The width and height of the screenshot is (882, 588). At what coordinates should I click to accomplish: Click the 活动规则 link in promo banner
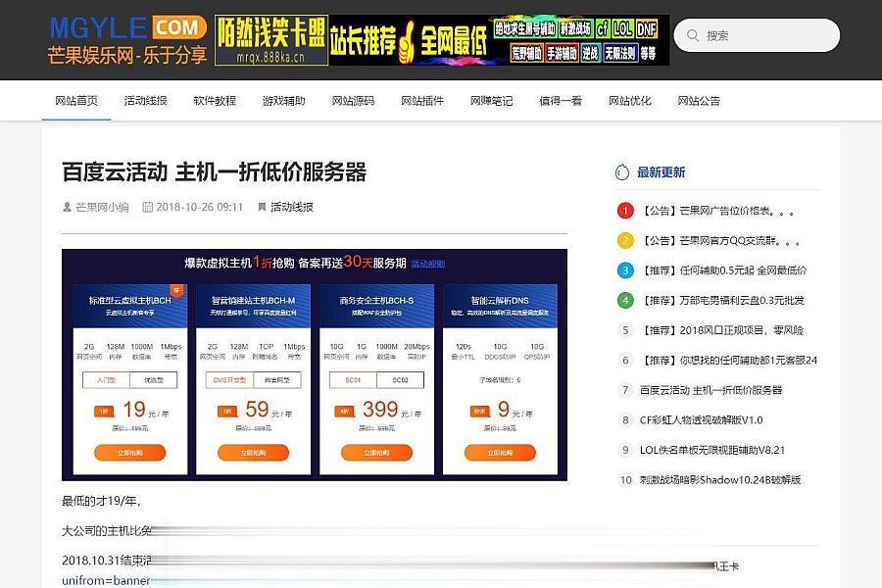[428, 264]
